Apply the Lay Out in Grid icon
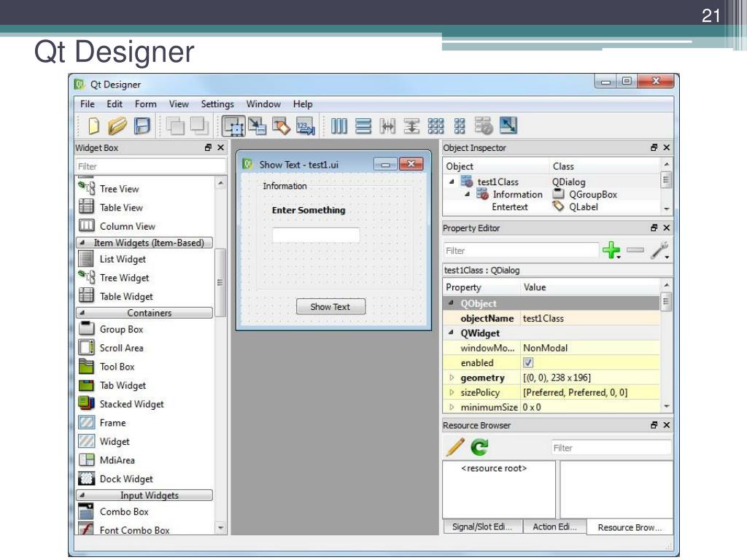This screenshot has width=747, height=560. 436,126
